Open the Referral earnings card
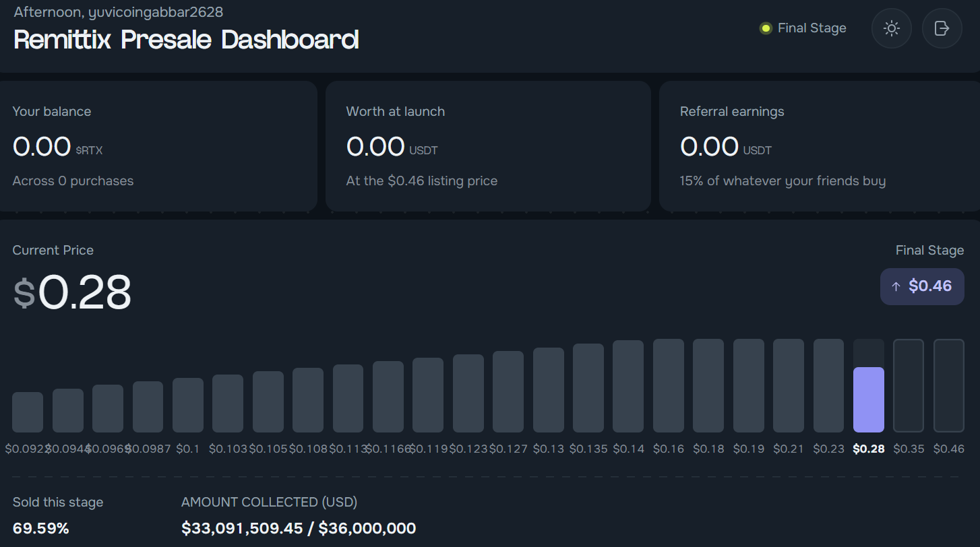980x547 pixels. pos(819,146)
